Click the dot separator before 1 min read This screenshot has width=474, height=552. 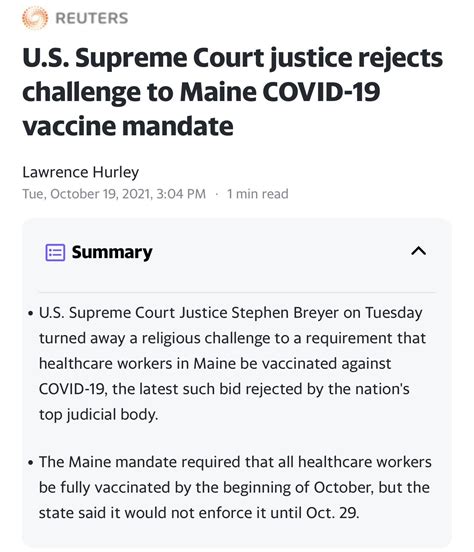coord(217,194)
